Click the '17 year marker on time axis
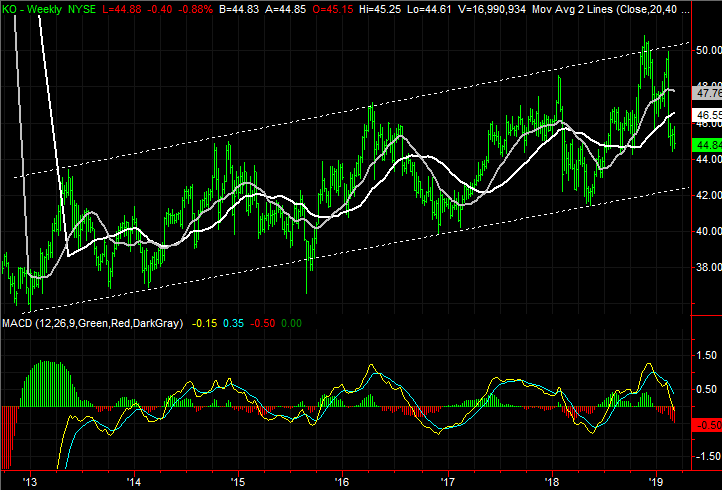The width and height of the screenshot is (722, 490). (448, 482)
